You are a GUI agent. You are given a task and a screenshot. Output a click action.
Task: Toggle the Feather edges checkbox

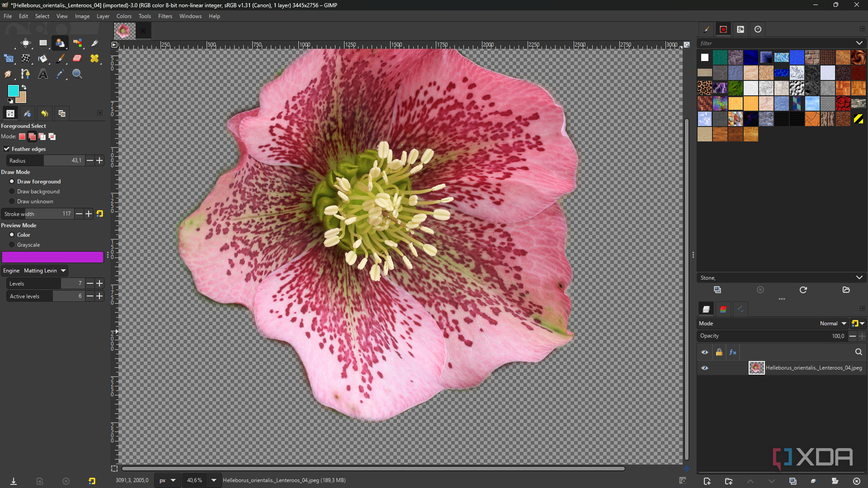pos(7,149)
